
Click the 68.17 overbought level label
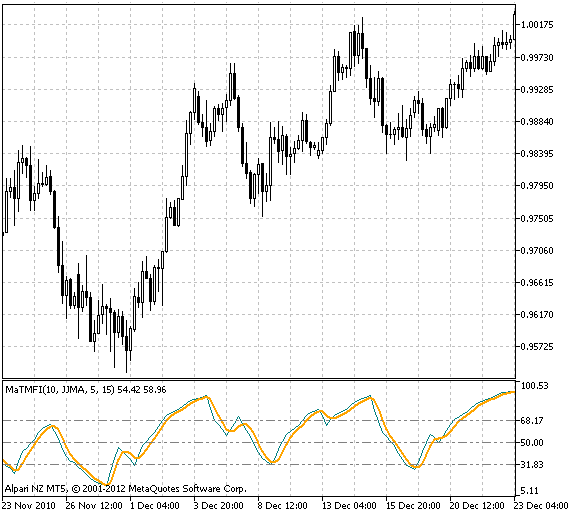point(532,421)
